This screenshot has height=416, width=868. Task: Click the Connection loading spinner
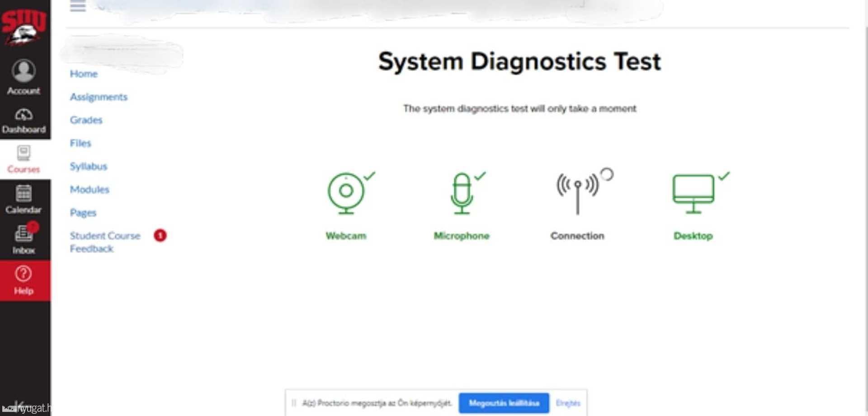[607, 174]
